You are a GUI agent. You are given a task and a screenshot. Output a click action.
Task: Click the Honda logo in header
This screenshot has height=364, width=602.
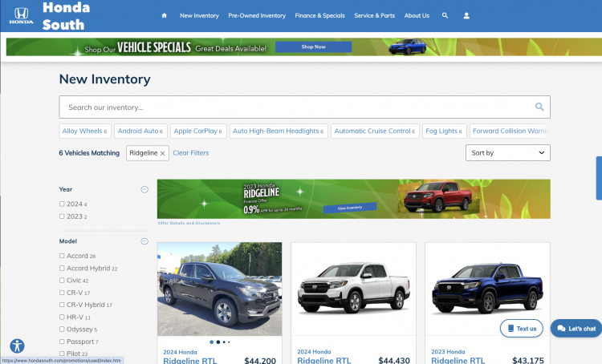(21, 16)
